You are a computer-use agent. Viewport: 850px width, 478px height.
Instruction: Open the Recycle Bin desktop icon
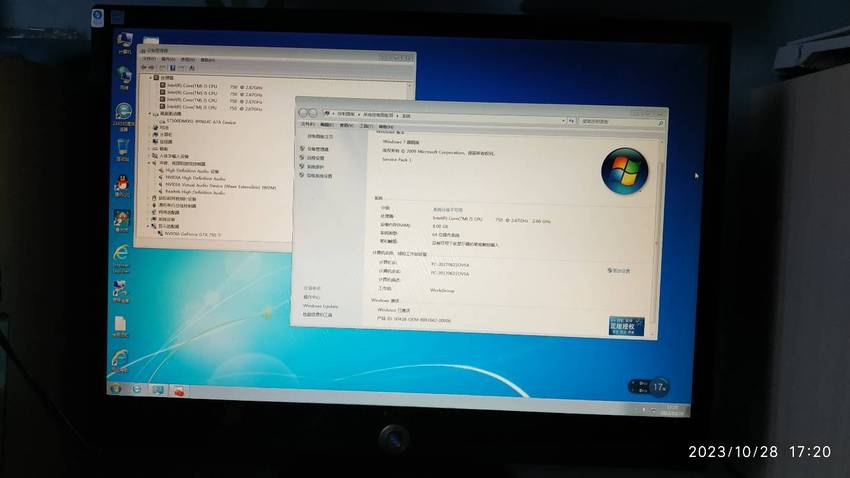coord(123,150)
